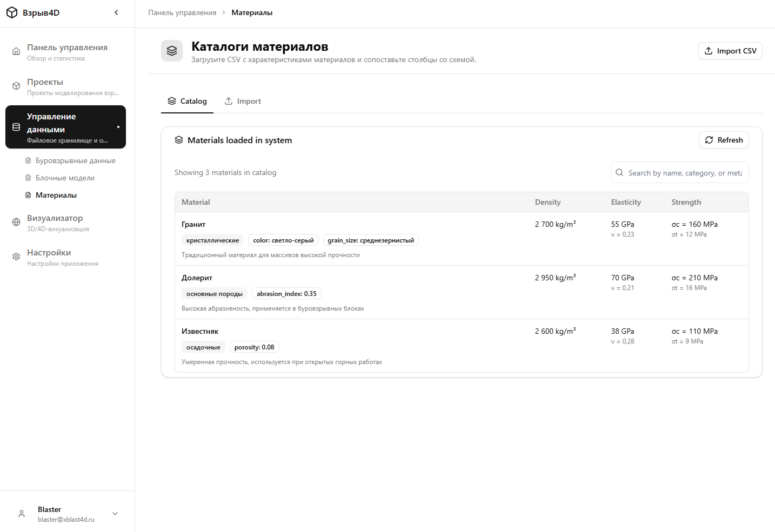775x532 pixels.
Task: Click the Управление данными database icon
Action: [16, 127]
